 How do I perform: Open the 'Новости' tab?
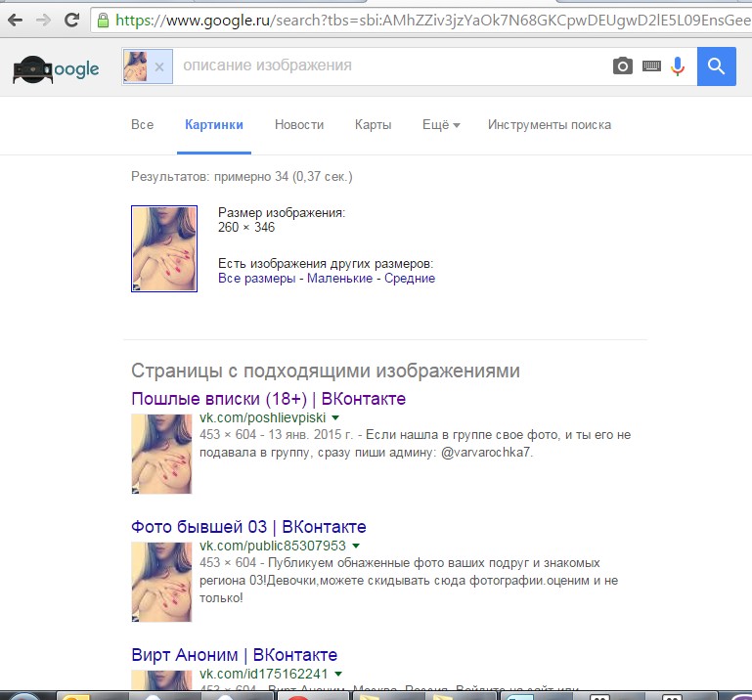click(x=299, y=125)
